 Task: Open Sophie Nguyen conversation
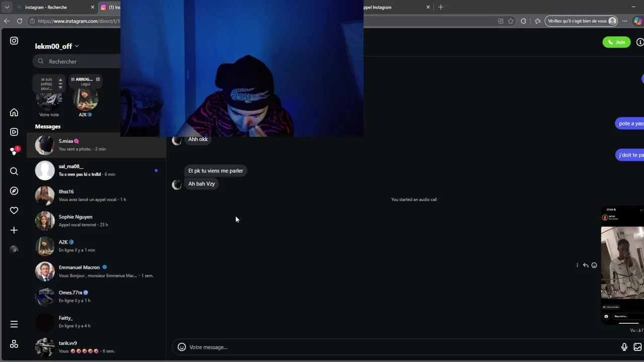tap(97, 221)
